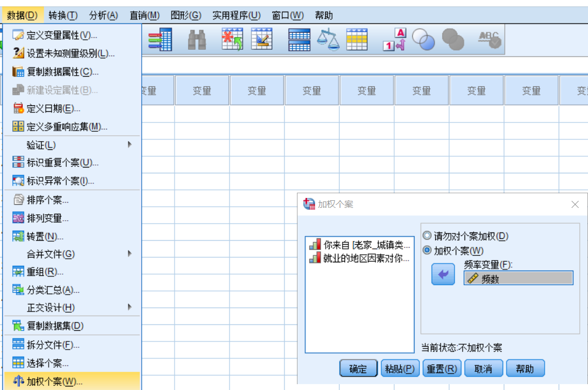Open the 窗口(W) menu
Screen dimensions: 588x390
pos(288,15)
